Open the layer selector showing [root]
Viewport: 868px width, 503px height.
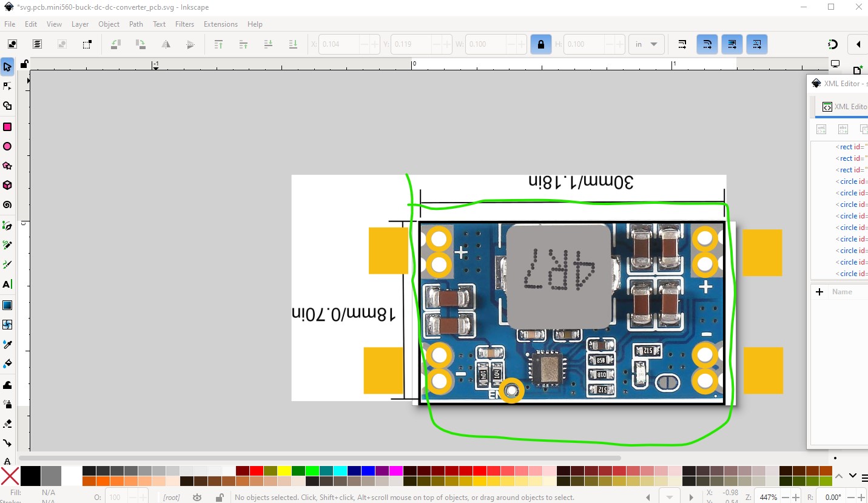[172, 498]
